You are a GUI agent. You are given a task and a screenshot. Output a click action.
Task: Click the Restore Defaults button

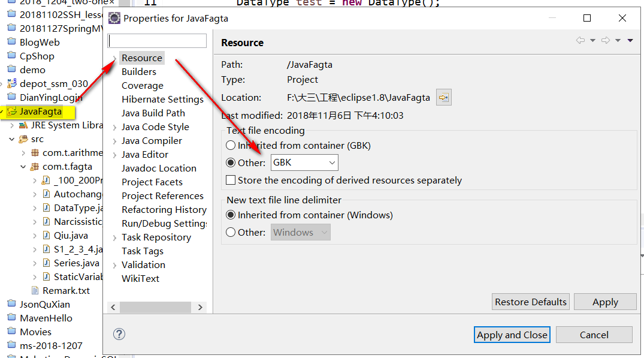(531, 302)
